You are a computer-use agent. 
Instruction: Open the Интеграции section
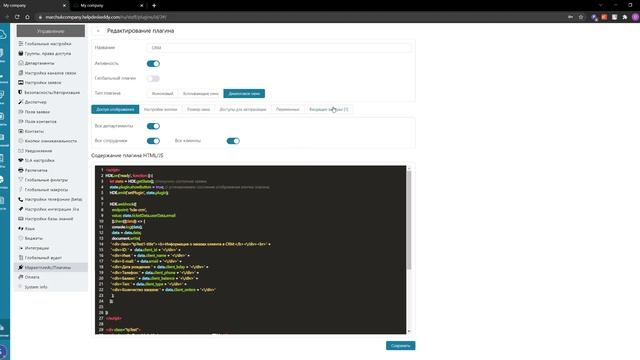37,248
